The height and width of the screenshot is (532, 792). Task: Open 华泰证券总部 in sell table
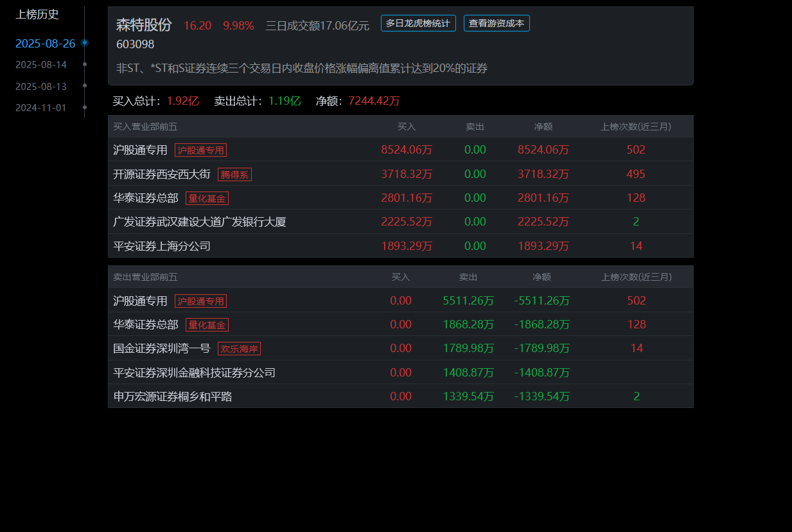coord(146,324)
